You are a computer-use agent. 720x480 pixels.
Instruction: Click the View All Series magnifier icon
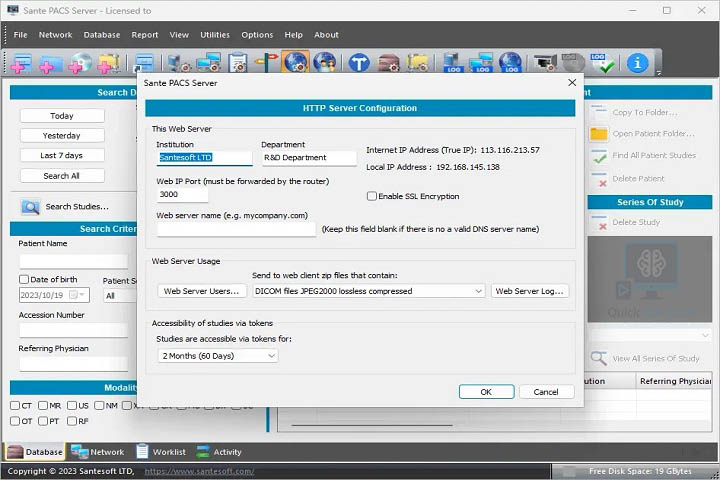pyautogui.click(x=599, y=358)
